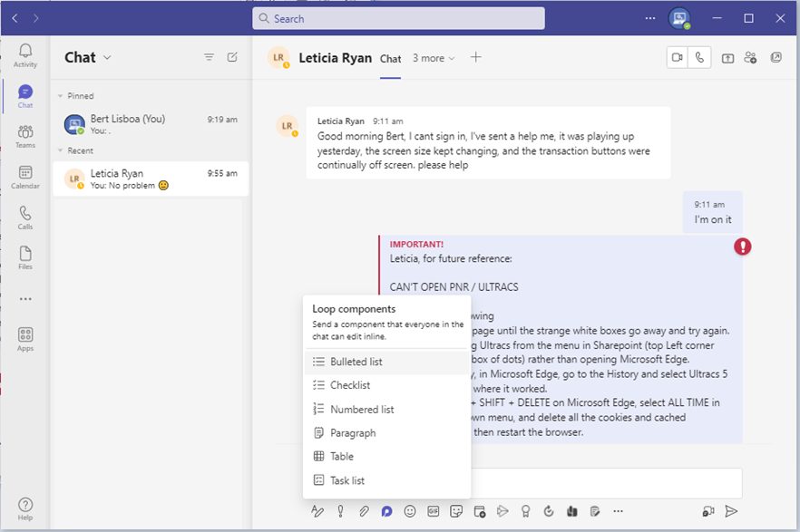
Task: Toggle the Loop components icon in compose toolbar
Action: coord(386,511)
